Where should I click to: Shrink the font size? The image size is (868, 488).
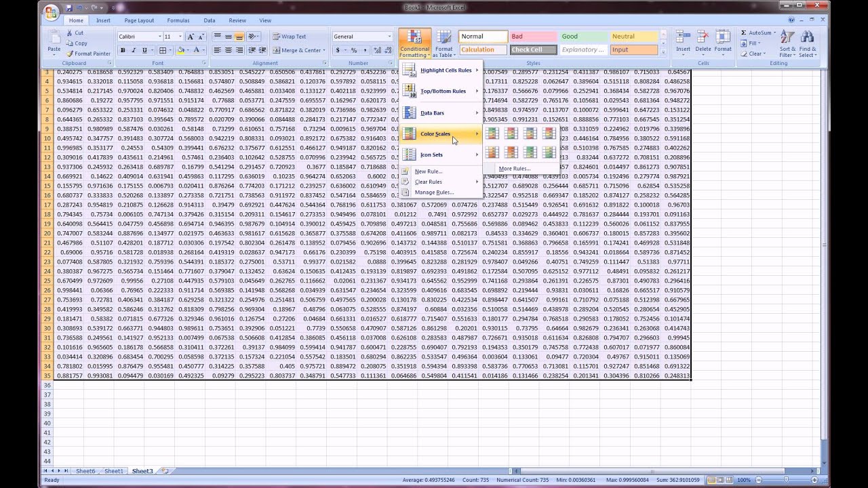(x=201, y=37)
